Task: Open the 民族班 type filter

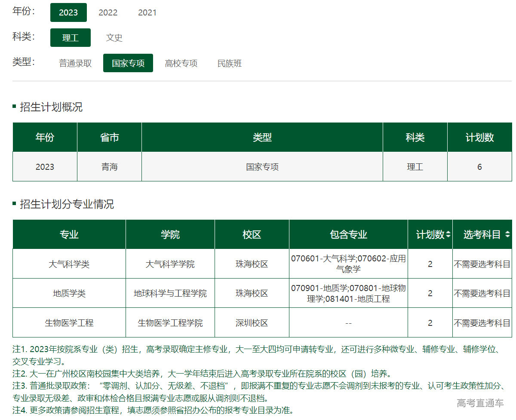Action: [x=230, y=64]
